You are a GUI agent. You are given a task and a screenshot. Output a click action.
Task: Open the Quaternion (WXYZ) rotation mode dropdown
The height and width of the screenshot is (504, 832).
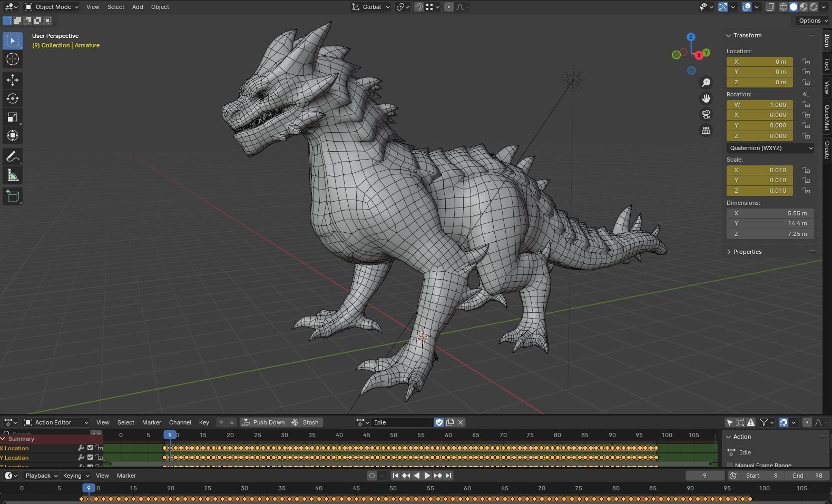(770, 148)
